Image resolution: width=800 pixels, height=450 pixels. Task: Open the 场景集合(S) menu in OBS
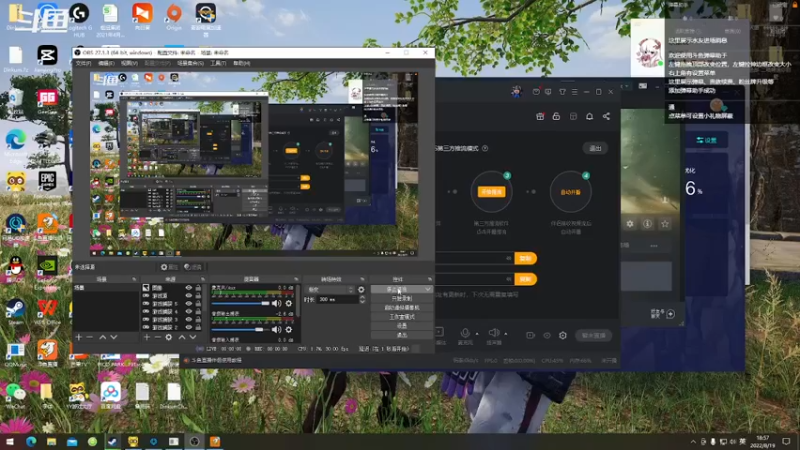190,63
